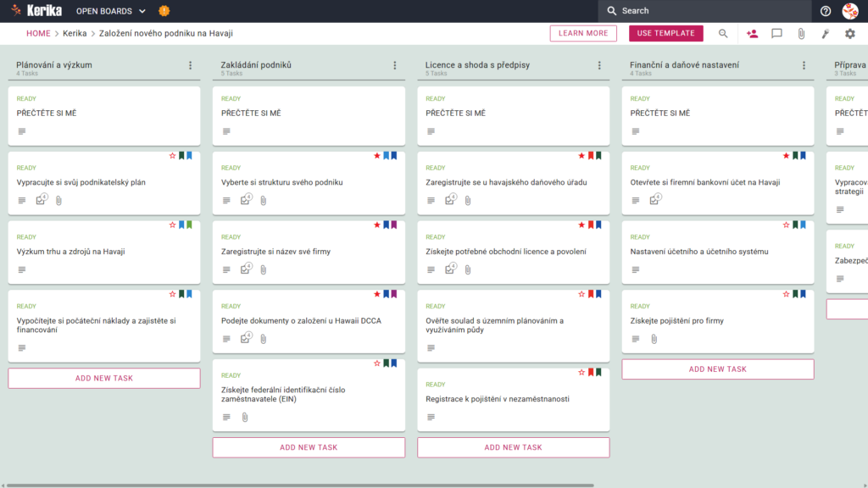868x488 pixels.
Task: Open the board attachments paperclip icon
Action: (x=801, y=33)
